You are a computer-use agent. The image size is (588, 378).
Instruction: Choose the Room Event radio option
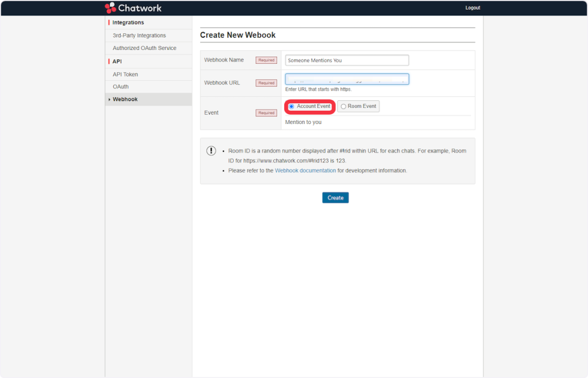(x=343, y=107)
